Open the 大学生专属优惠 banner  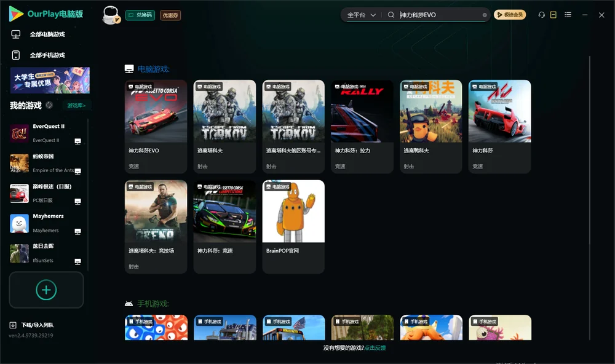pyautogui.click(x=50, y=81)
